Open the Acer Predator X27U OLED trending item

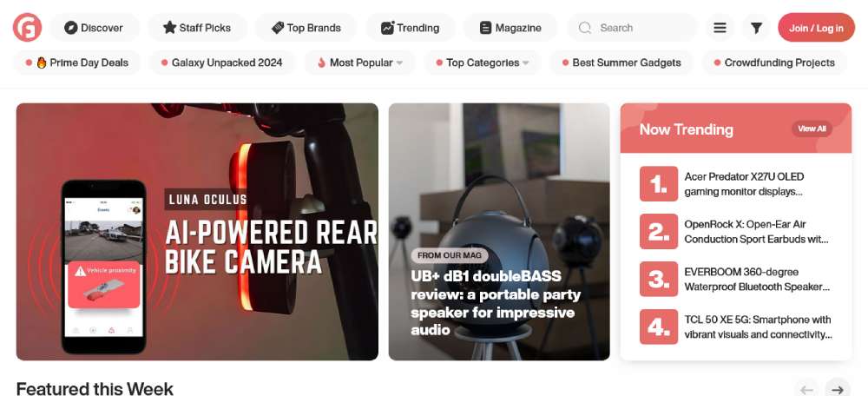pos(736,184)
